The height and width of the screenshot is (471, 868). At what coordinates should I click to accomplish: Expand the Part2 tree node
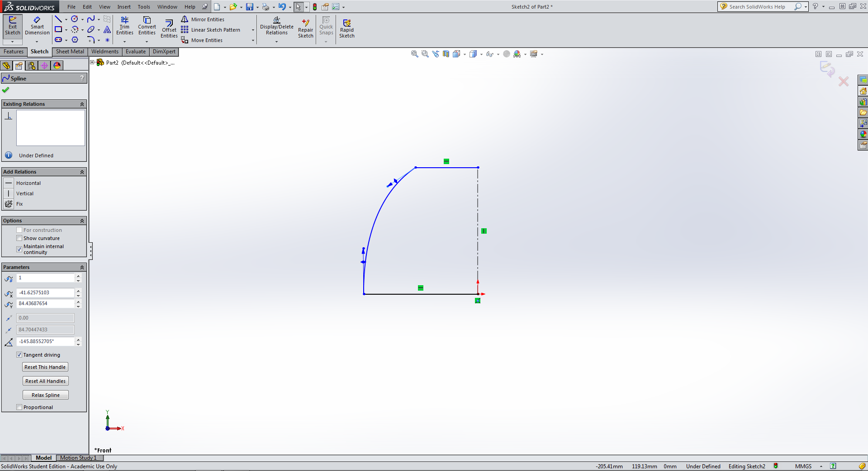(92, 62)
